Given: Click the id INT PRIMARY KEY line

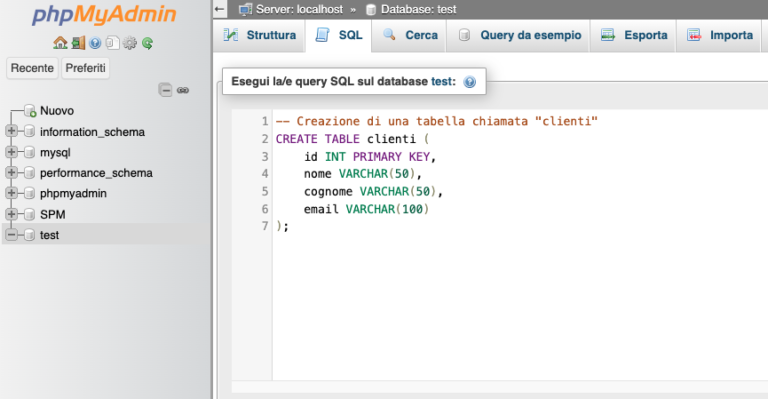Looking at the screenshot, I should tap(370, 156).
